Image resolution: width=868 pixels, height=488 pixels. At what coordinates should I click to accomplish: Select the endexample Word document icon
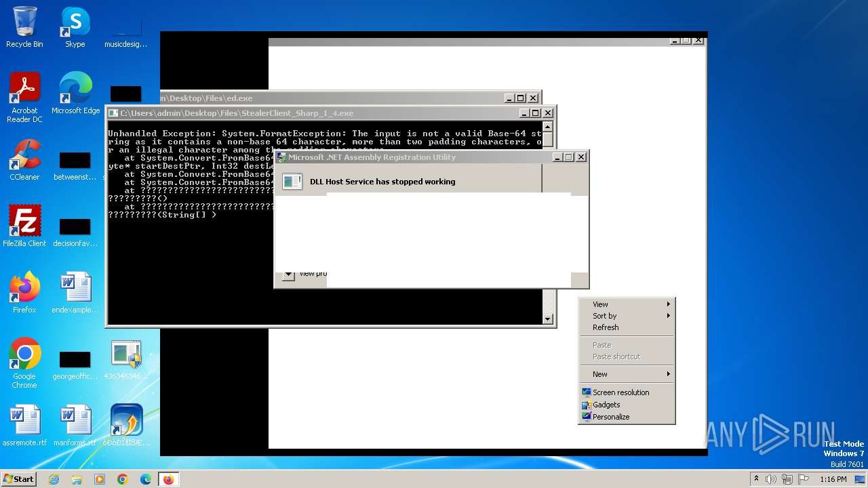[x=75, y=293]
